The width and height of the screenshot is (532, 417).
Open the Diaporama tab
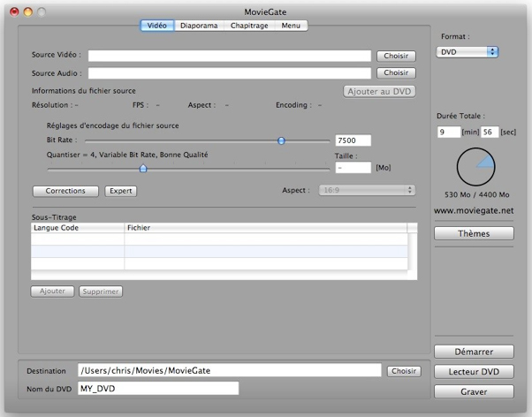tap(199, 26)
